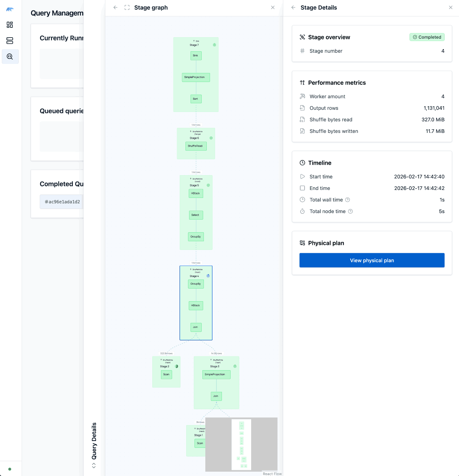Screen dimensions: 459x476
Task: Close the Stage graph panel
Action: 273,7
